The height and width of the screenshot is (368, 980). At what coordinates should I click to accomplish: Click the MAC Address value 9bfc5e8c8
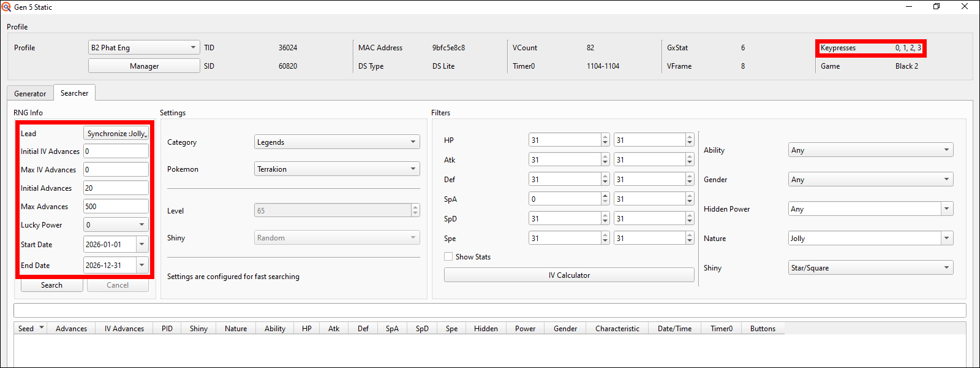tap(448, 47)
